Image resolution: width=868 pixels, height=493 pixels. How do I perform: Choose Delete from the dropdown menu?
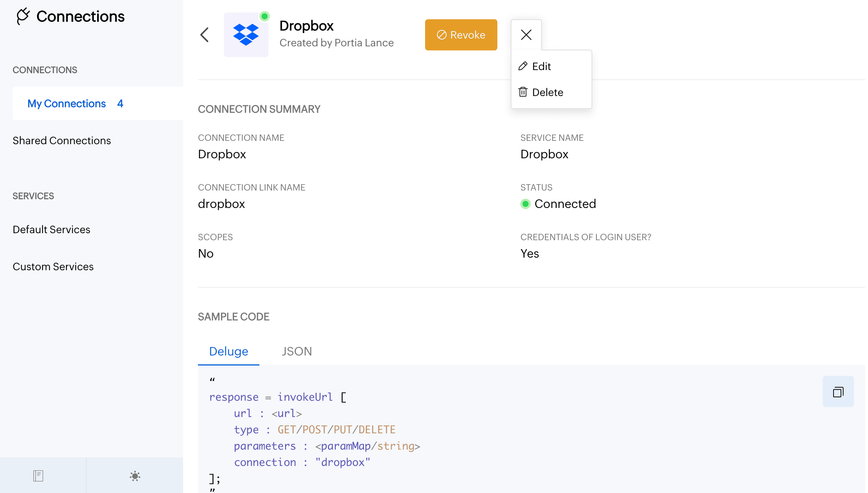tap(551, 92)
